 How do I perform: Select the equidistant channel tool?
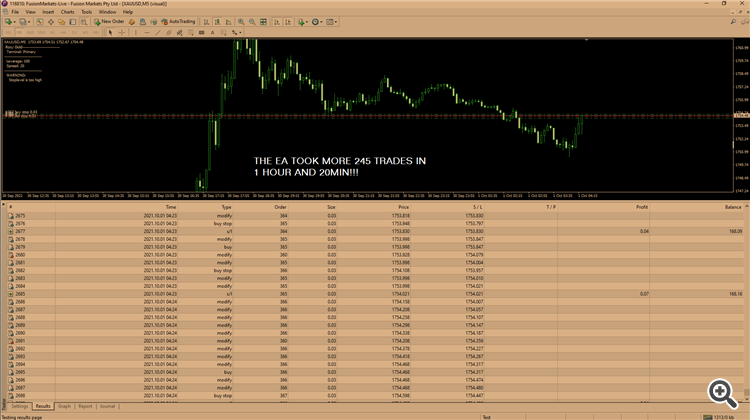tap(169, 33)
